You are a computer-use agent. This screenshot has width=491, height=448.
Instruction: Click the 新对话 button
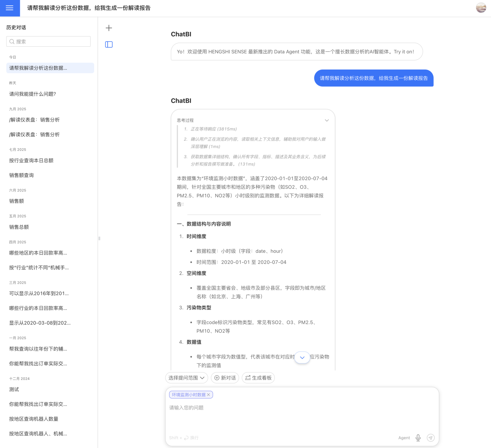pos(225,378)
